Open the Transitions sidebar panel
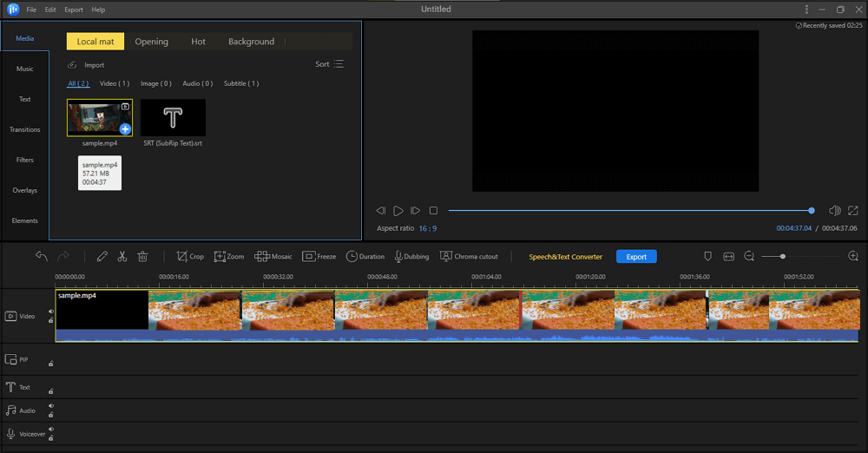 pyautogui.click(x=25, y=129)
